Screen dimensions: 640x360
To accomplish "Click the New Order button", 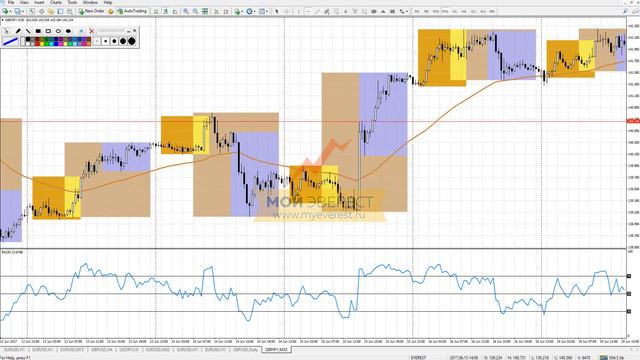I will coord(91,11).
